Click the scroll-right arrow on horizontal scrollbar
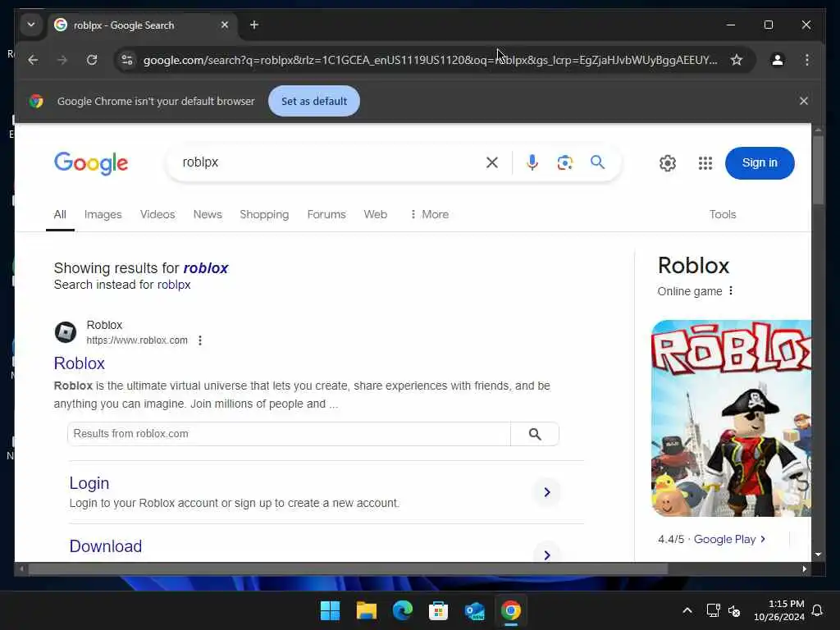The image size is (840, 630). (804, 569)
